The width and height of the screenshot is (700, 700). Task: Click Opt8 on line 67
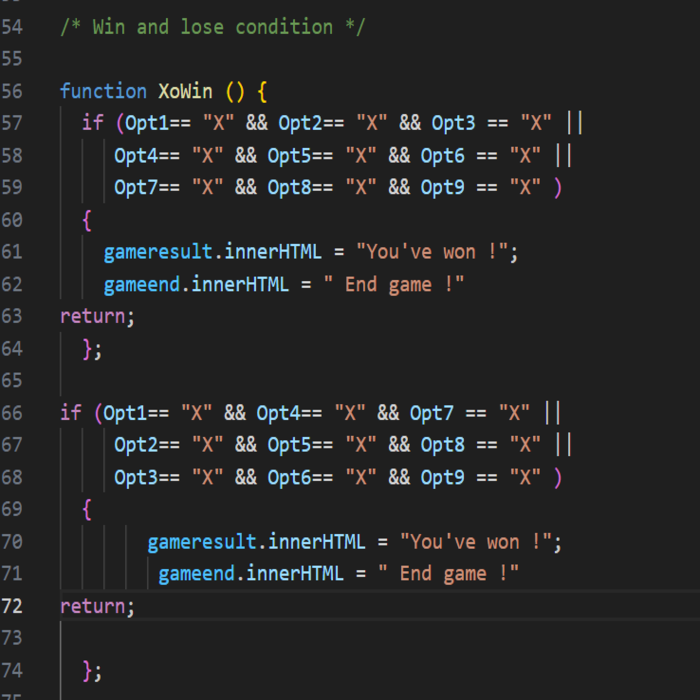(442, 444)
